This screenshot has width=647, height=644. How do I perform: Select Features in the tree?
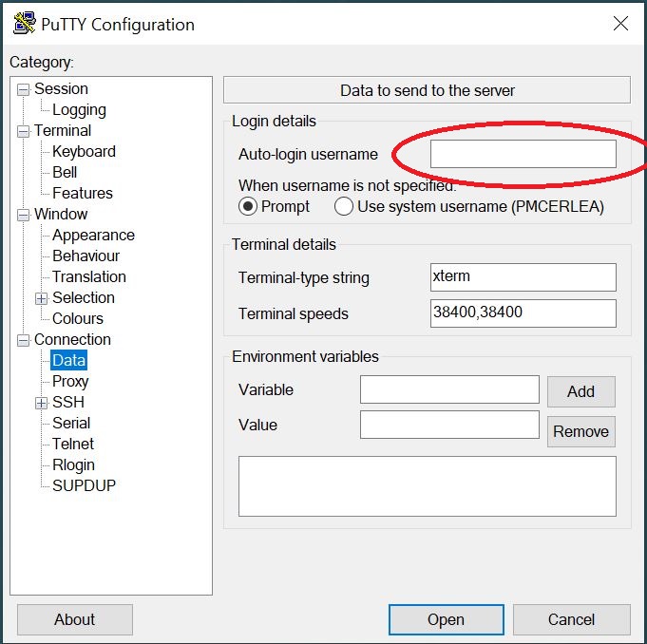pyautogui.click(x=83, y=193)
